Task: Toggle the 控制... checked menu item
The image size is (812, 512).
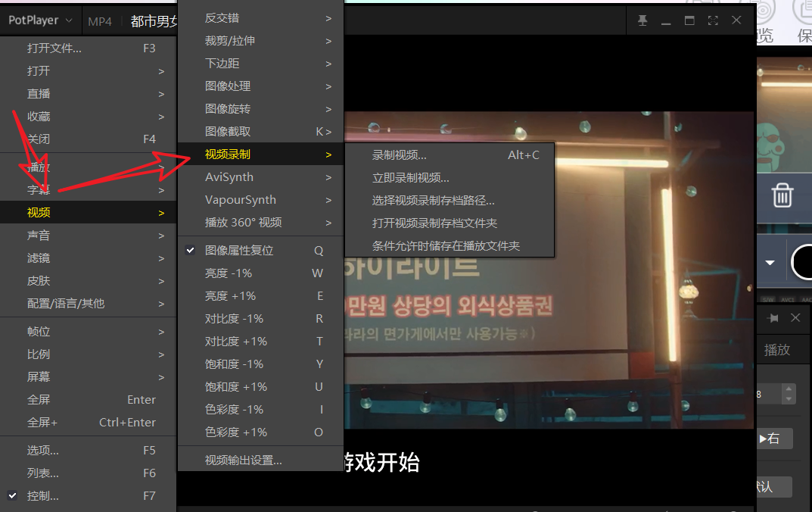Action: pyautogui.click(x=43, y=496)
